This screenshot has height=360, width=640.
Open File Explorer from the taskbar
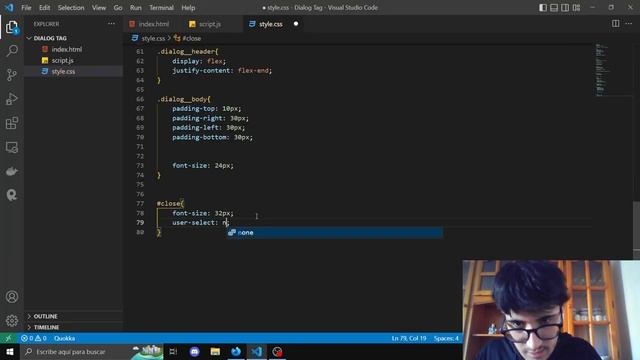[x=216, y=351]
